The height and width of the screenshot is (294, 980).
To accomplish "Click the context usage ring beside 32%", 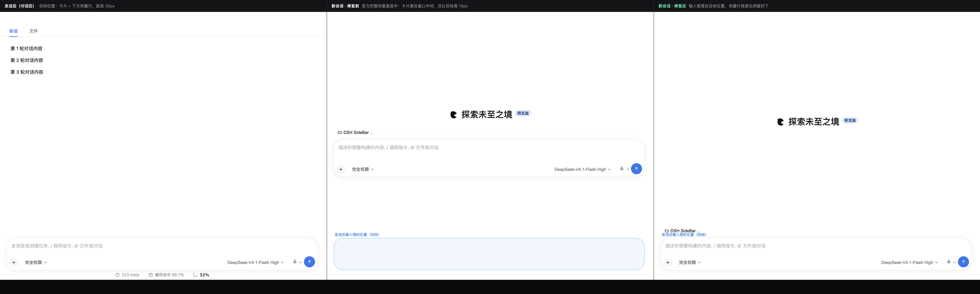I will point(195,275).
